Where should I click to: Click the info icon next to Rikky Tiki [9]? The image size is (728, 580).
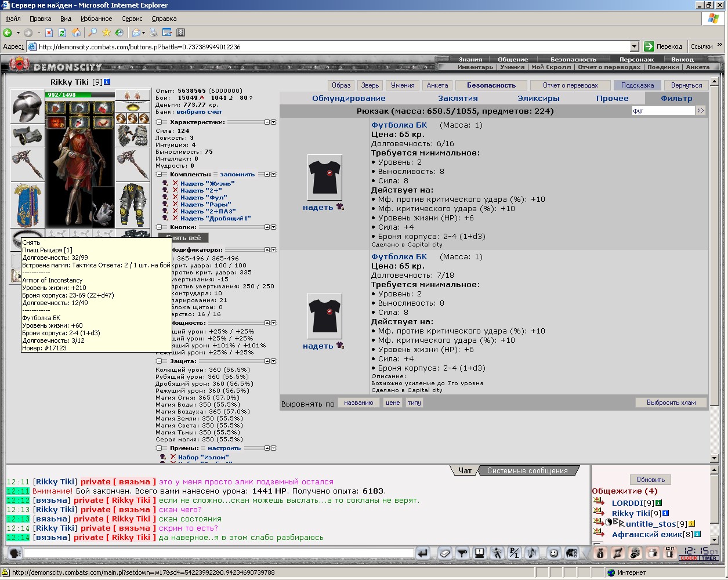[107, 82]
